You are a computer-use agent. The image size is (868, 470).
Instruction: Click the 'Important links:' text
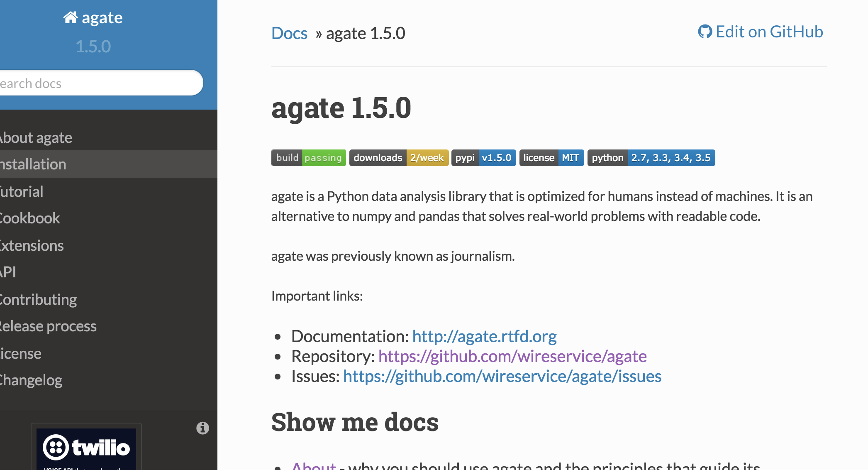click(x=317, y=296)
